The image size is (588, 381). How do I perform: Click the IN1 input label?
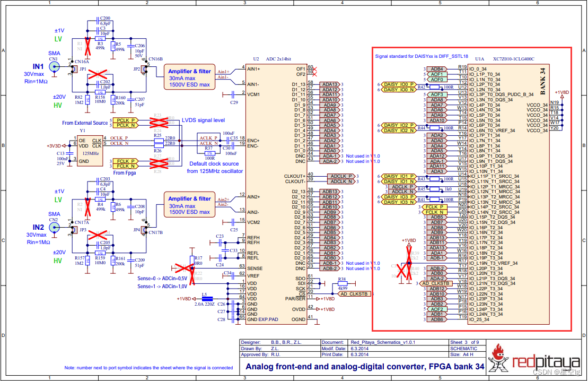coord(38,66)
